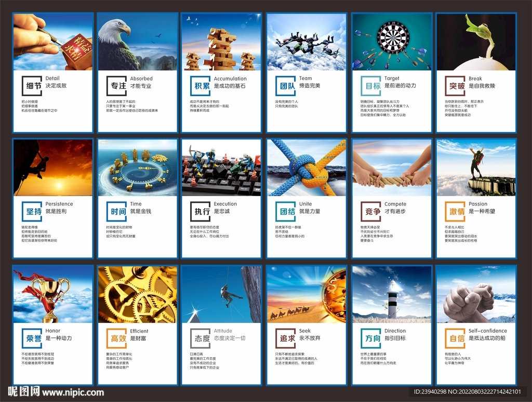
Task: Click the 激情 bracket box
Action: coord(455,212)
